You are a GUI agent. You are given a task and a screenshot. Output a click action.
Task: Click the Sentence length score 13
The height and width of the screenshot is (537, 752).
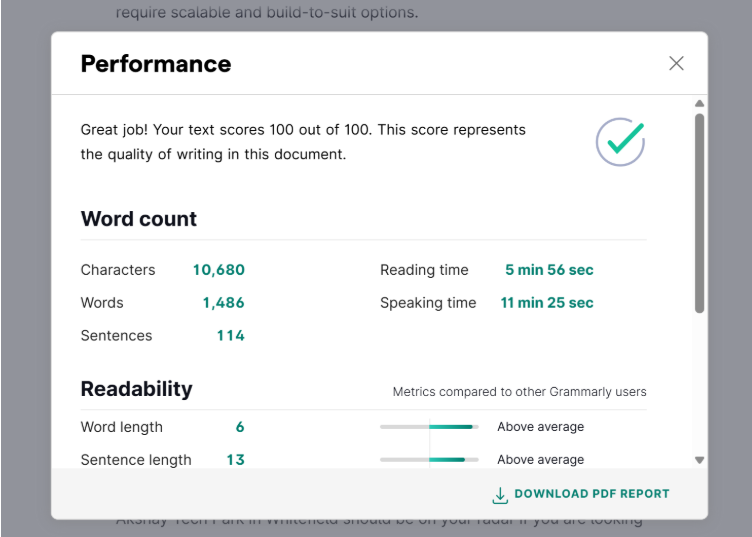pyautogui.click(x=235, y=460)
